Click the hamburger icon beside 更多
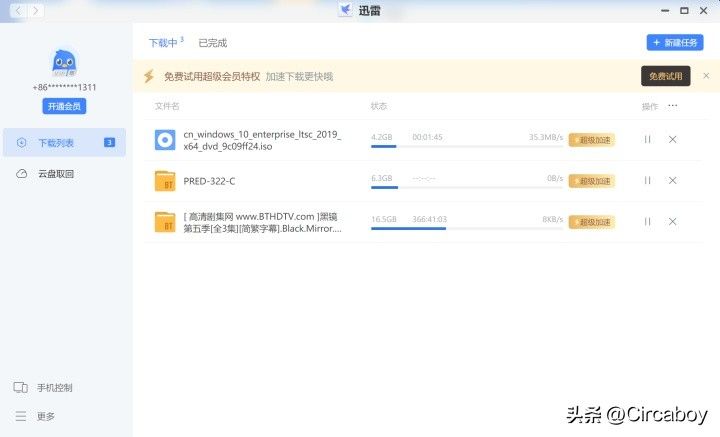The width and height of the screenshot is (720, 437). 21,416
